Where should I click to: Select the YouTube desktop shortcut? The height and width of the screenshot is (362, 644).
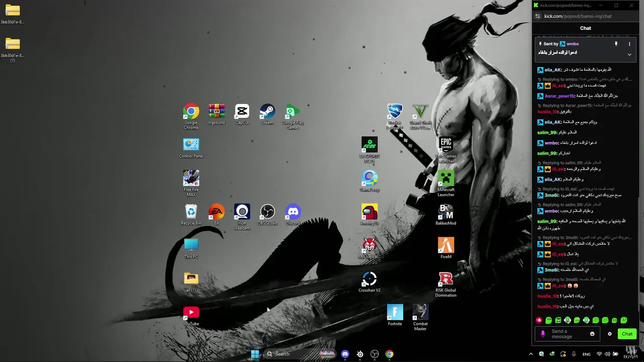click(x=191, y=316)
